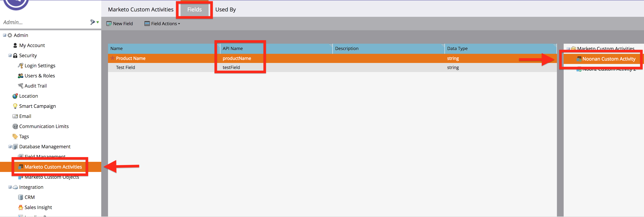644x217 pixels.
Task: Click the Email envelope icon
Action: (15, 116)
